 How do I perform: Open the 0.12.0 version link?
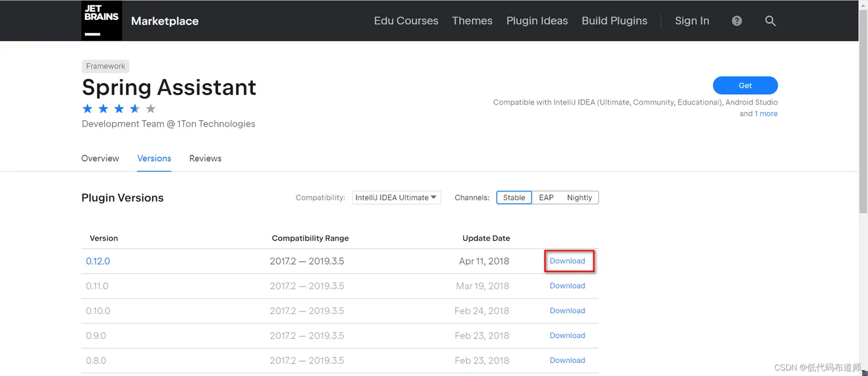coord(98,261)
